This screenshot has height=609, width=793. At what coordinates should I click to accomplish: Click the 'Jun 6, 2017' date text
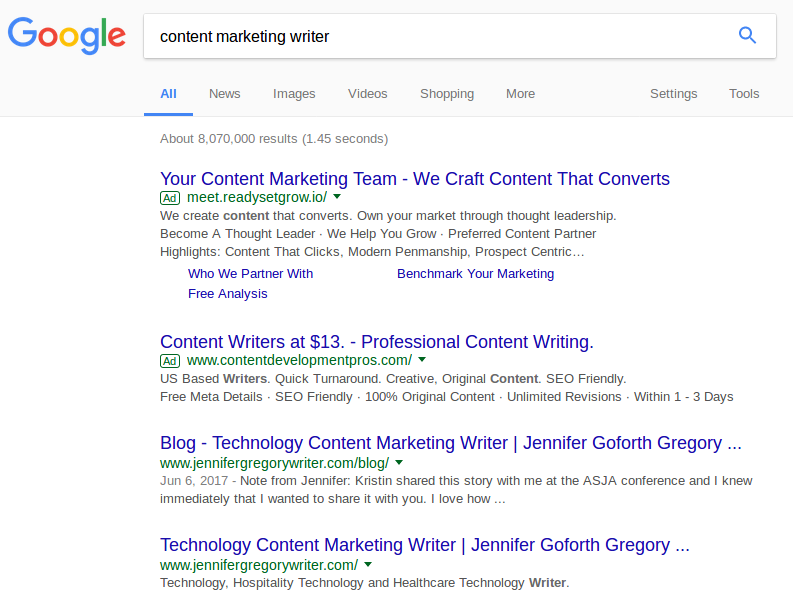[194, 481]
